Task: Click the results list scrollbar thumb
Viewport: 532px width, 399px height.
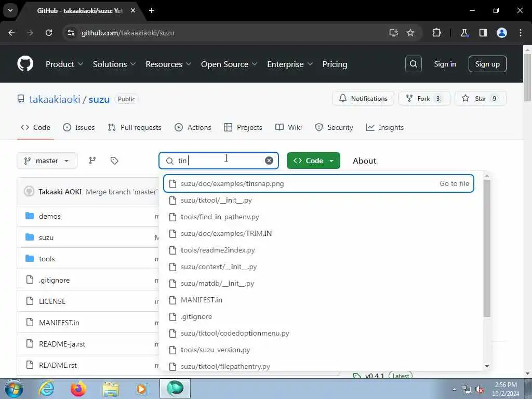Action: [x=487, y=248]
